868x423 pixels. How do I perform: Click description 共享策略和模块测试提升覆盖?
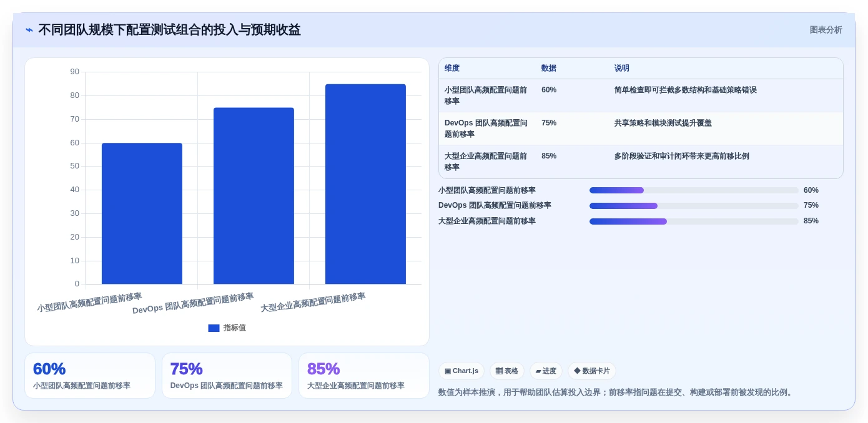[663, 123]
